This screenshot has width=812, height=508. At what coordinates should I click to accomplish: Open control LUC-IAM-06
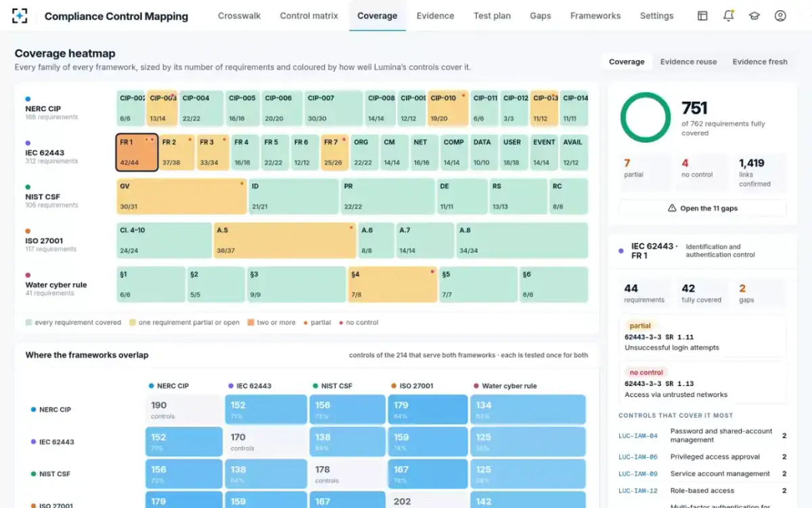[x=702, y=457]
